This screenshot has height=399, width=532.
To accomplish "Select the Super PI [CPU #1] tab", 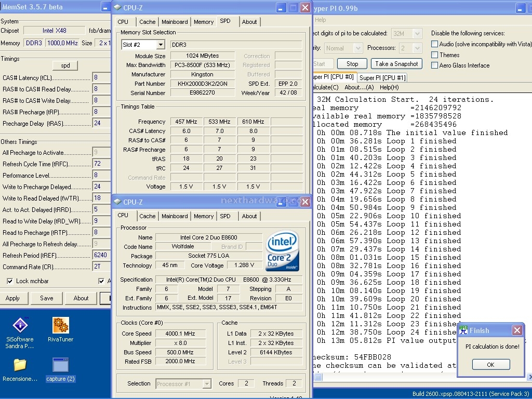I will click(382, 78).
